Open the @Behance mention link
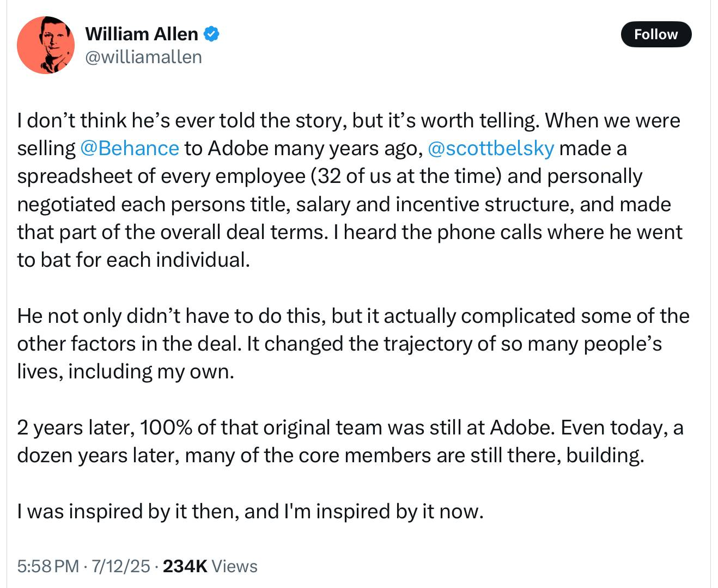Image resolution: width=718 pixels, height=588 pixels. coord(129,148)
